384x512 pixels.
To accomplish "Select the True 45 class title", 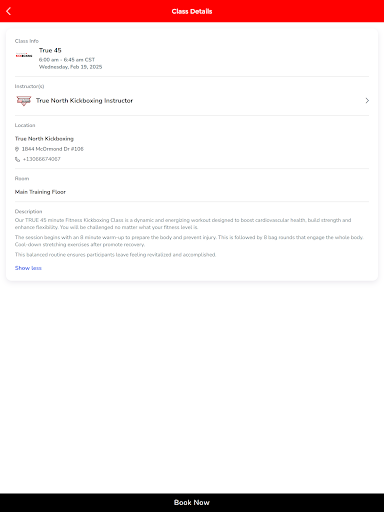I will (x=50, y=50).
